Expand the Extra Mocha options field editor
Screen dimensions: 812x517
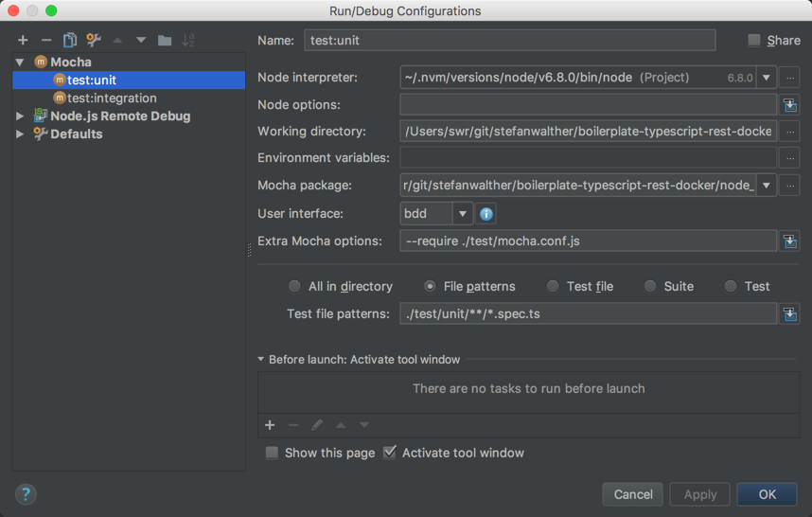click(x=790, y=241)
